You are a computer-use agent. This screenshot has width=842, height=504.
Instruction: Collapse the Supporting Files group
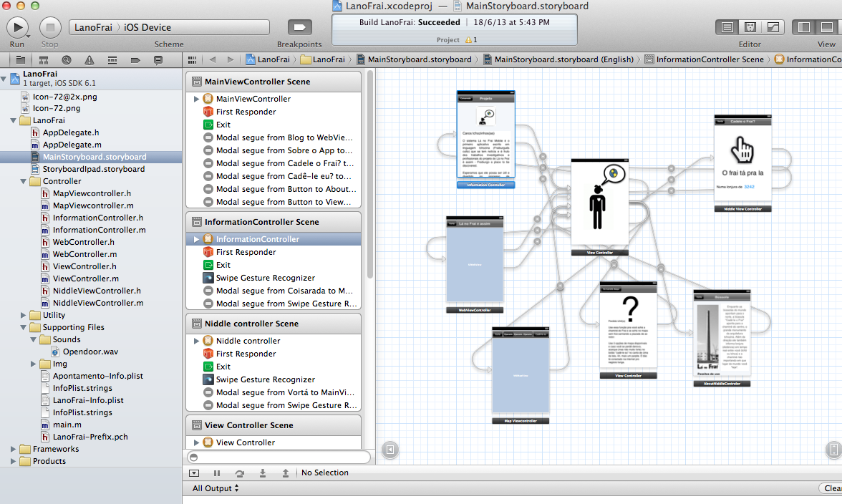click(x=23, y=327)
